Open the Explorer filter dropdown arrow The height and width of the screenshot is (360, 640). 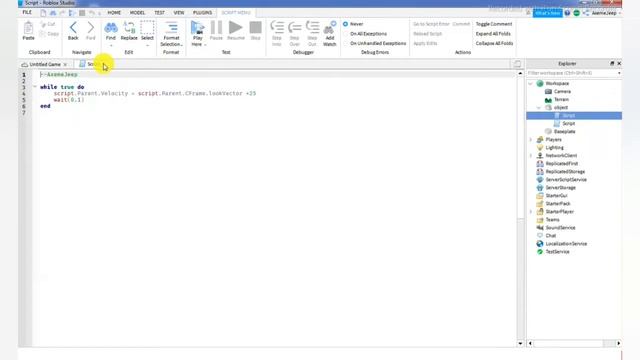(619, 73)
